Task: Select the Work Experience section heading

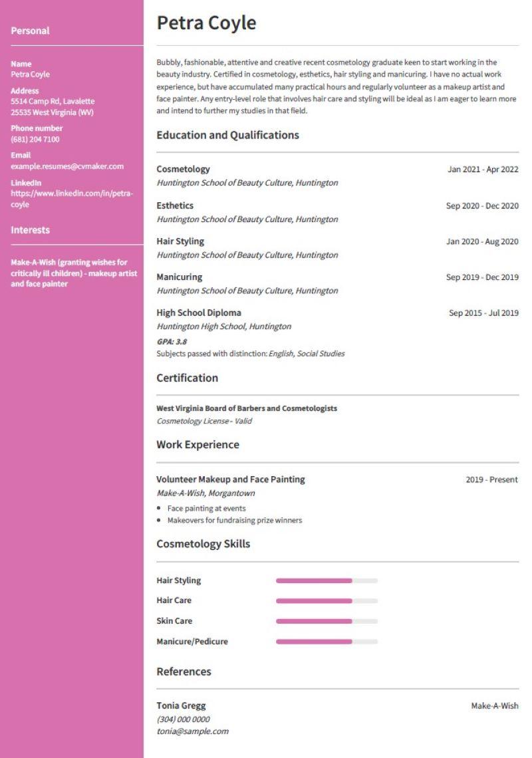Action: (x=198, y=444)
